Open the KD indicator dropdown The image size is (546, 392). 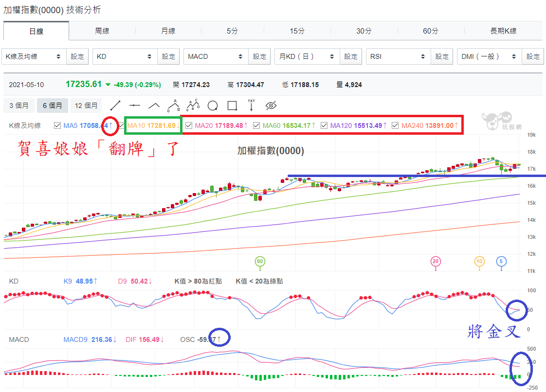(125, 56)
